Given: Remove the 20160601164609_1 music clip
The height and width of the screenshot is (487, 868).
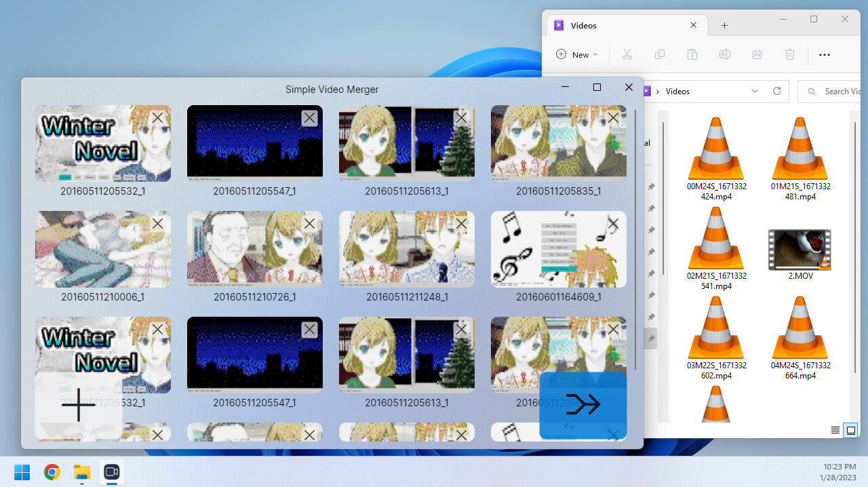Looking at the screenshot, I should [613, 223].
